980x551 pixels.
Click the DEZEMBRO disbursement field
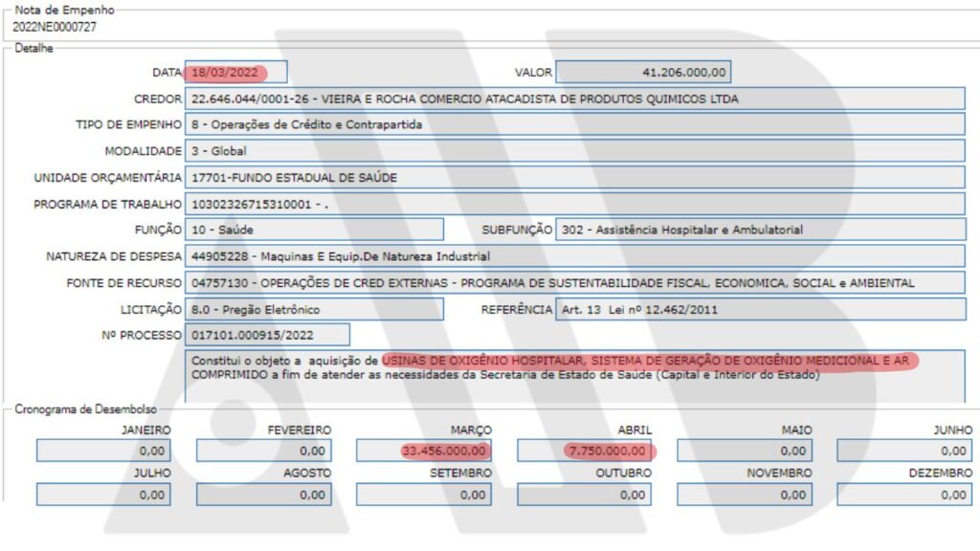pyautogui.click(x=905, y=495)
